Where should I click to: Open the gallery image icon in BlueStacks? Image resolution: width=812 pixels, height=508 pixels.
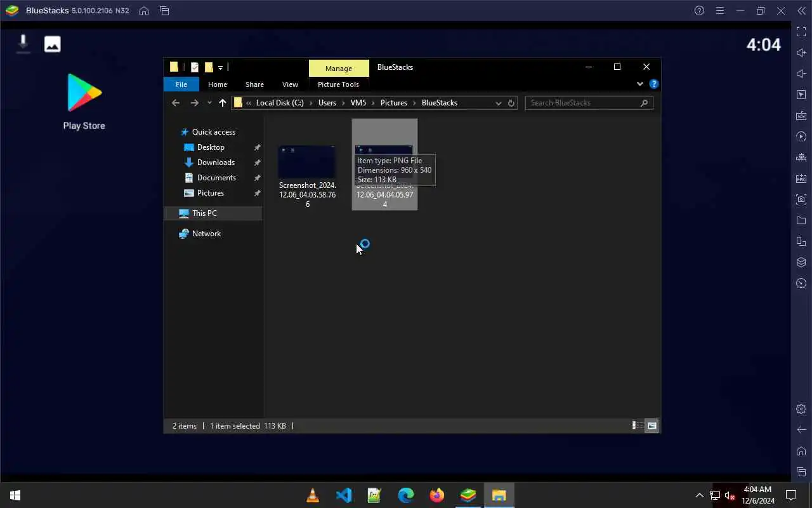(52, 44)
